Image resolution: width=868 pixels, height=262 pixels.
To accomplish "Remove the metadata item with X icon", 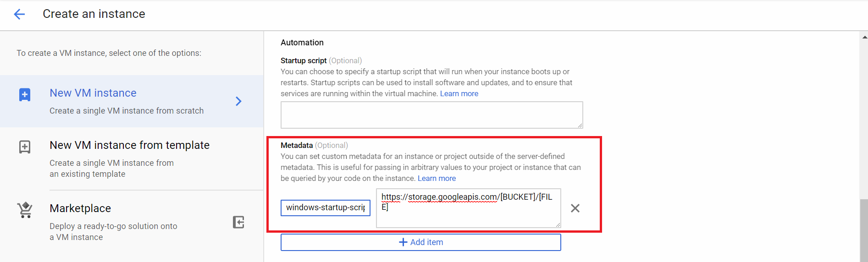I will tap(575, 208).
